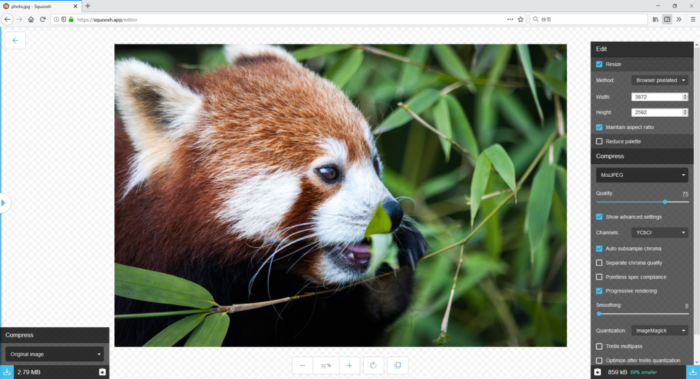700x379 pixels.
Task: Open a new browser tab
Action: pyautogui.click(x=88, y=6)
